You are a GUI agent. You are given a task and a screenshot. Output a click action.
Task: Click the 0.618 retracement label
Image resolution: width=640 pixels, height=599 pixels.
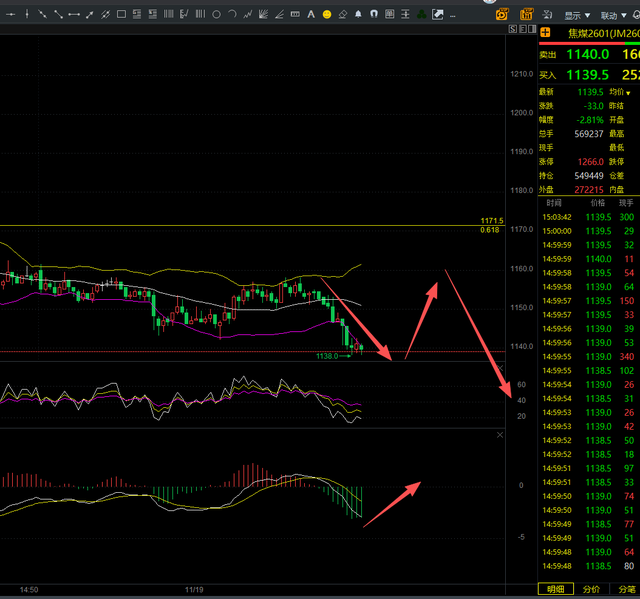click(x=490, y=230)
